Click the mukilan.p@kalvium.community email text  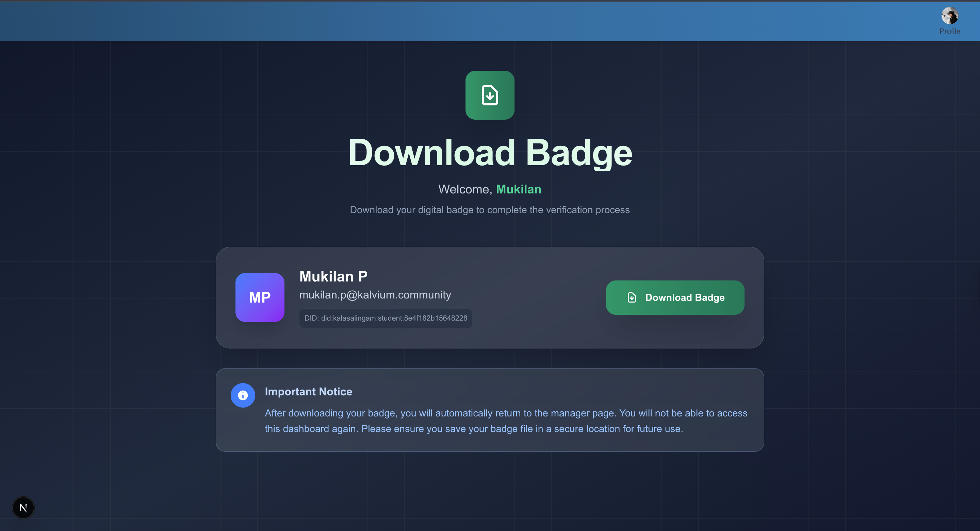(x=375, y=295)
